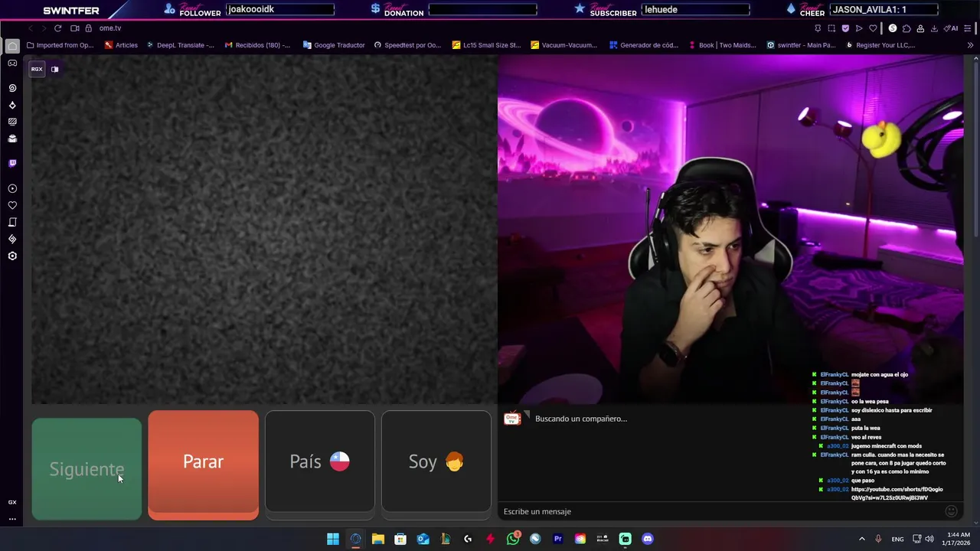Open the Lc15 Small Size bookmark
This screenshot has height=551, width=980.
tap(486, 45)
